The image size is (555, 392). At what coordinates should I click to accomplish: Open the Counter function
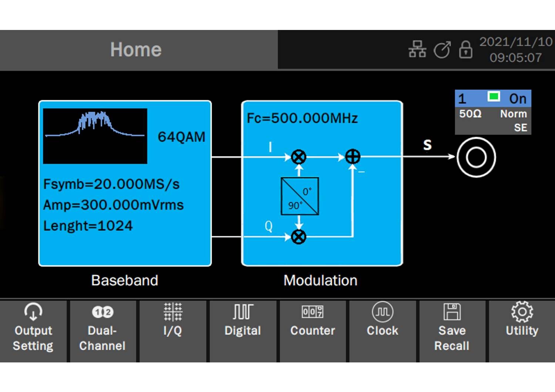(313, 331)
